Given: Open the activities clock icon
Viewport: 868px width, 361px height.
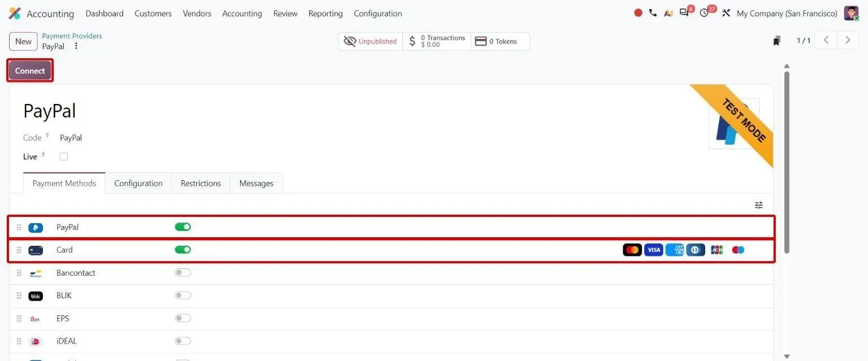Looking at the screenshot, I should coord(704,13).
